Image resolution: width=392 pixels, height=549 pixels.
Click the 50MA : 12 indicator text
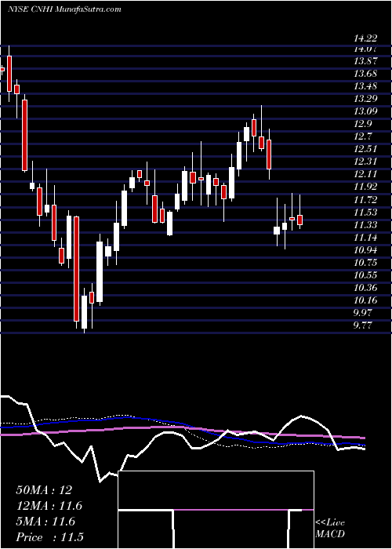(x=44, y=490)
